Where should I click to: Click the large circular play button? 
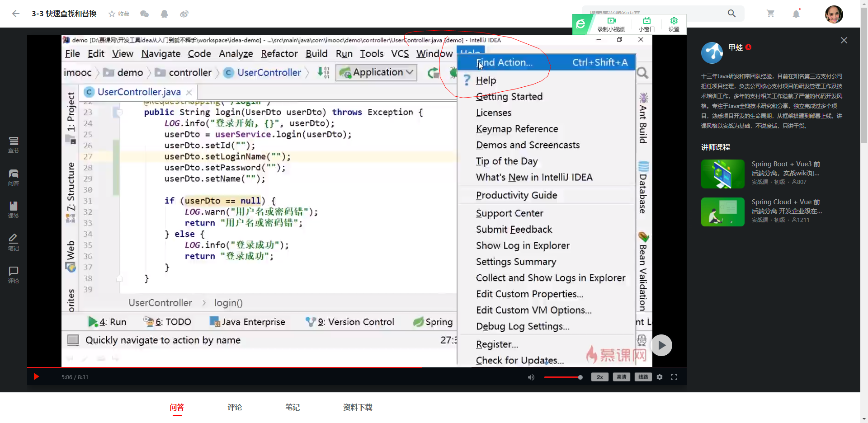click(661, 345)
